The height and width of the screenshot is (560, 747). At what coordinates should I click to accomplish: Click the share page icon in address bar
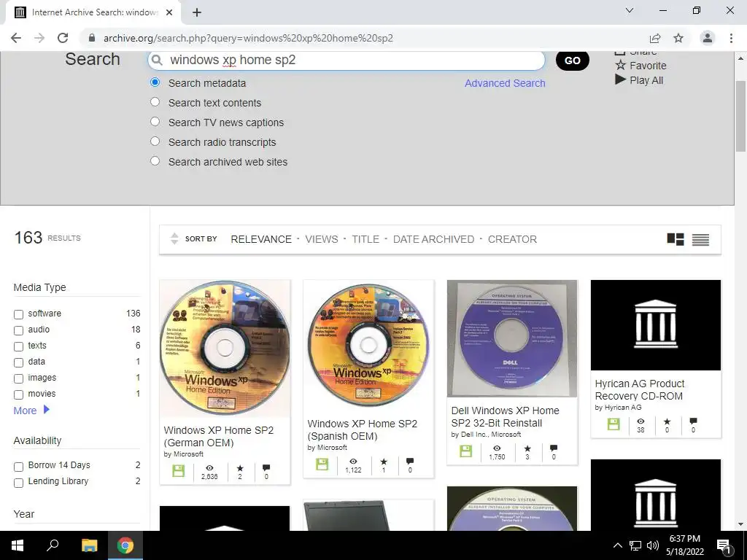click(655, 38)
